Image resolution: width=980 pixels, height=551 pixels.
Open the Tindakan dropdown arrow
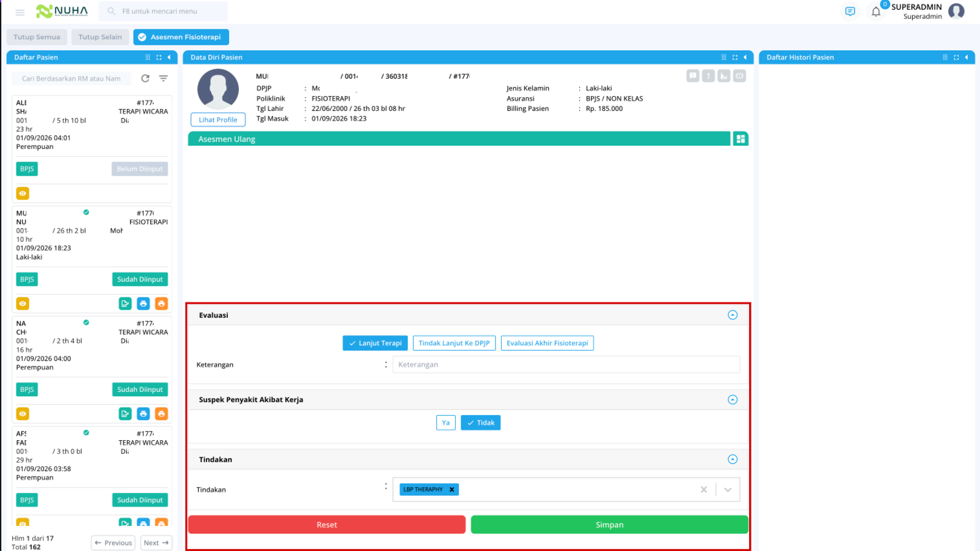click(728, 490)
